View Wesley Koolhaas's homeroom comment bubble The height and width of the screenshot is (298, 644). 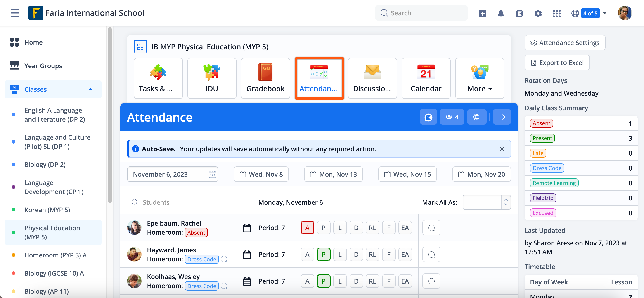coord(224,286)
